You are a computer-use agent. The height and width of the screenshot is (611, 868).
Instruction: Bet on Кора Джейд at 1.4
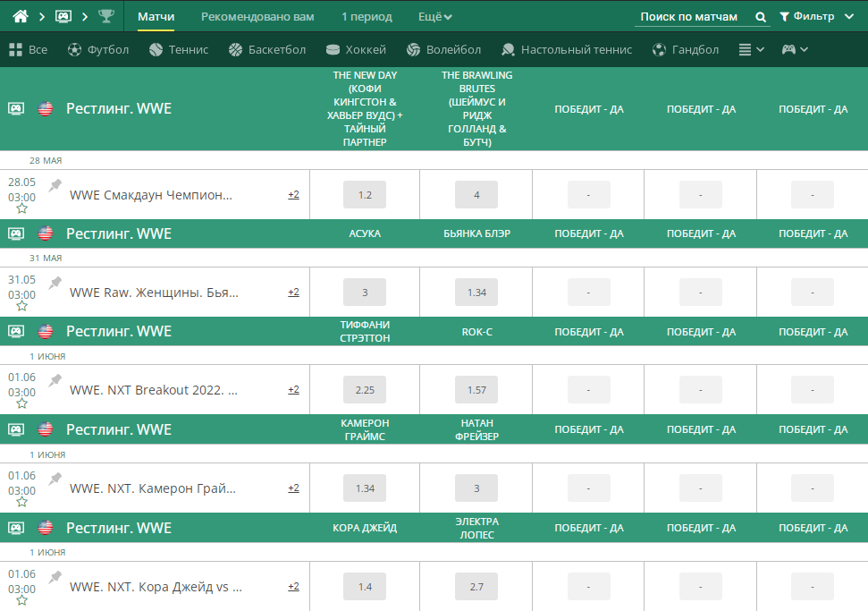point(365,587)
